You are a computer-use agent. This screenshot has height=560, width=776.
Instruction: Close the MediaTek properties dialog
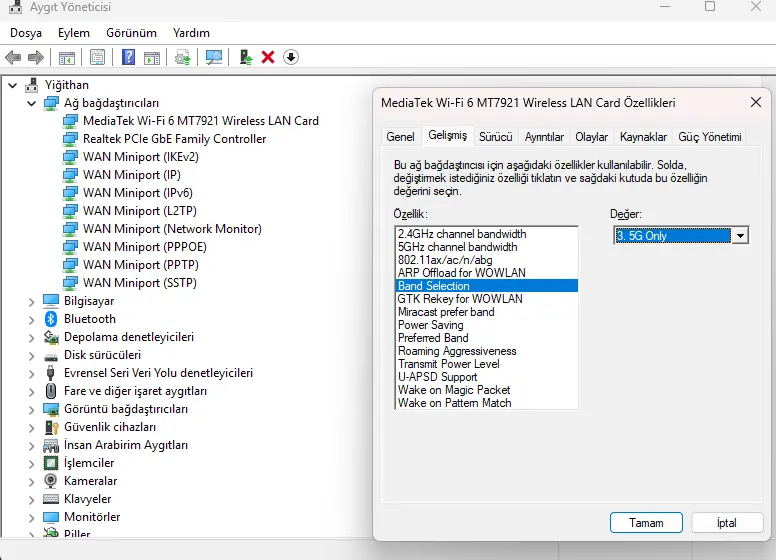click(756, 102)
